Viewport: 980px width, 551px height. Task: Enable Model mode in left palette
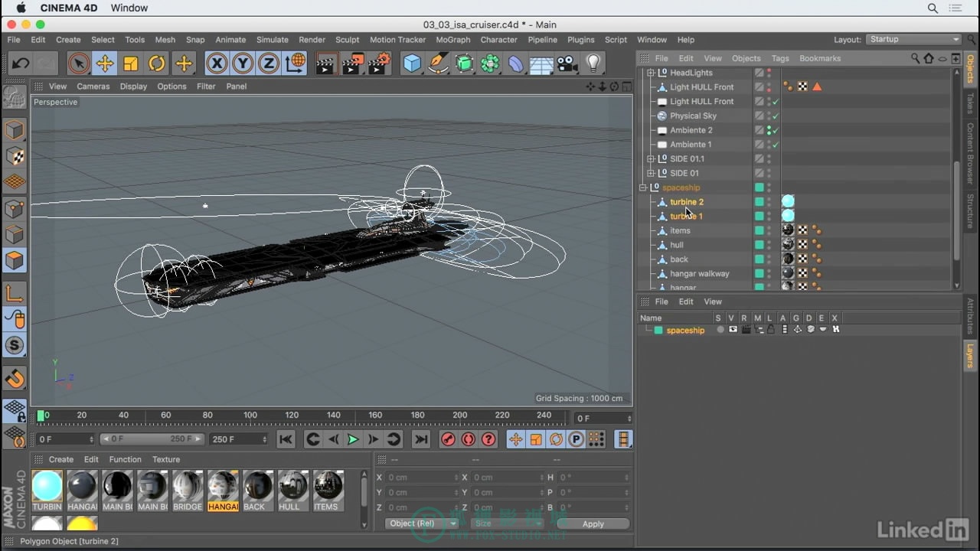[x=15, y=130]
